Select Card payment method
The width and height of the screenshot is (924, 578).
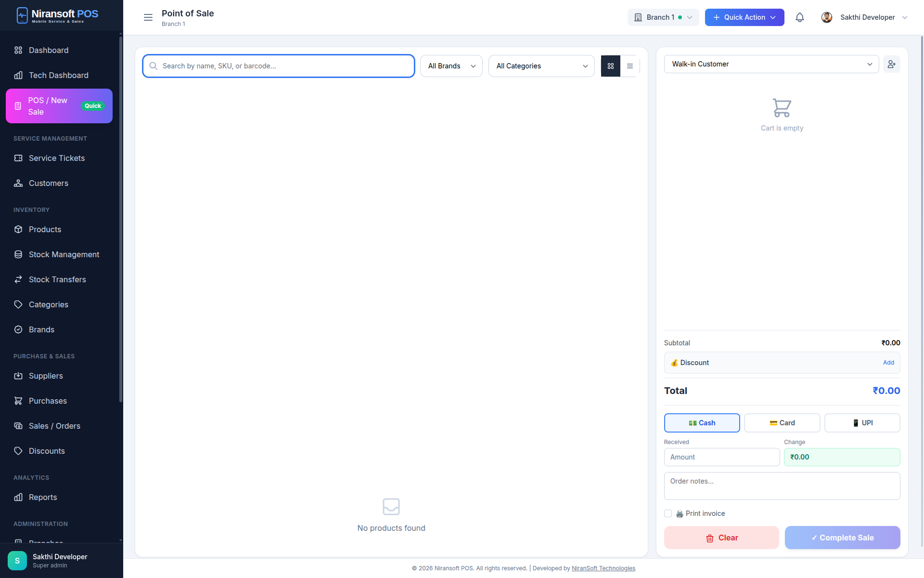pyautogui.click(x=782, y=423)
